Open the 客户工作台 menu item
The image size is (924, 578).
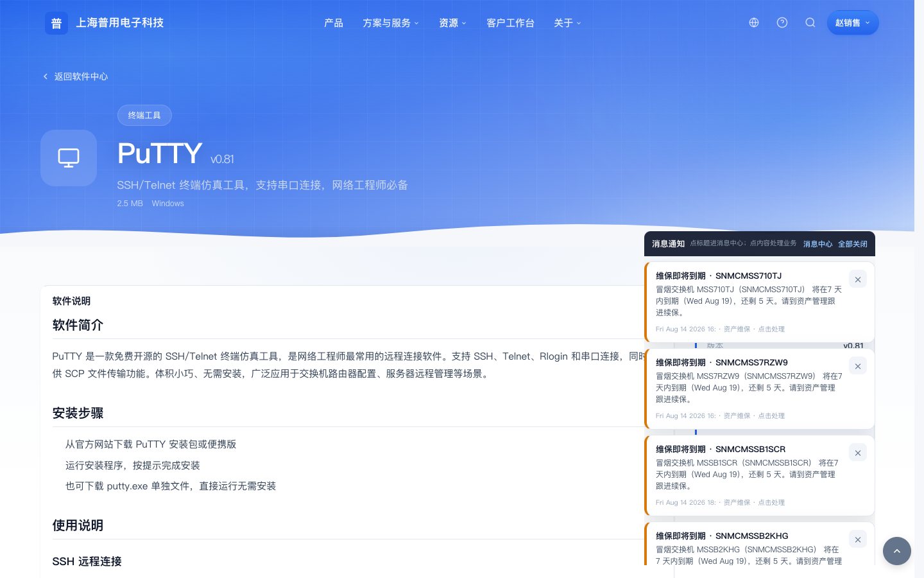[x=510, y=23]
